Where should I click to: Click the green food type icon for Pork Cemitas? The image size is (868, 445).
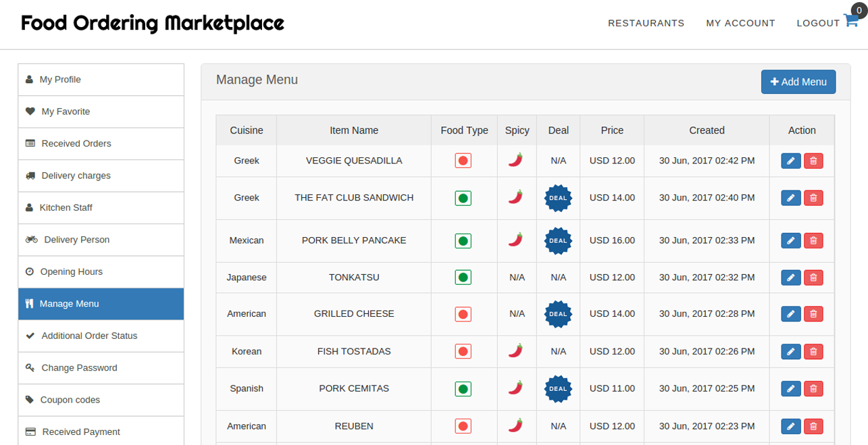click(x=463, y=389)
